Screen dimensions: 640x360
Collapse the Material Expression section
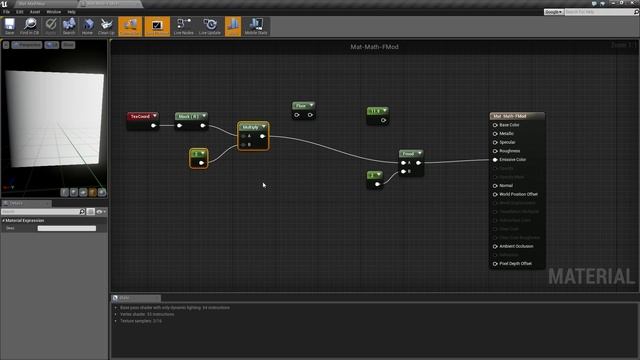tap(4, 220)
